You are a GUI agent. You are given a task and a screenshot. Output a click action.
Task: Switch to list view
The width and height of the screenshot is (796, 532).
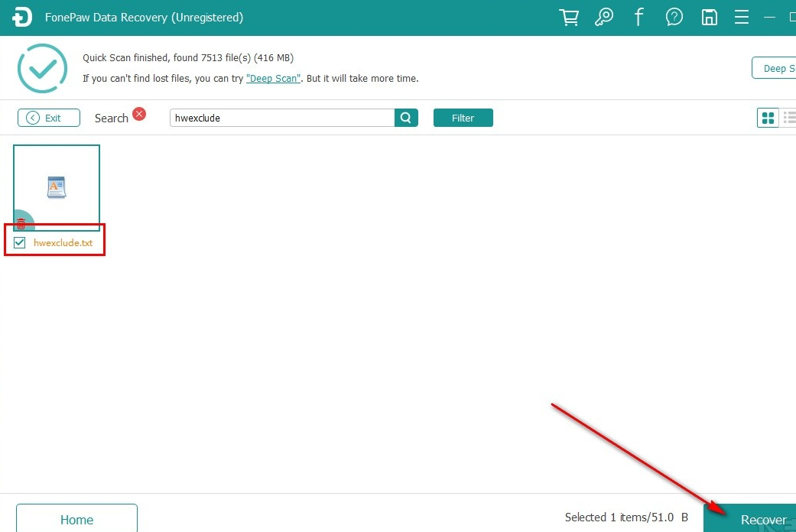pyautogui.click(x=789, y=118)
